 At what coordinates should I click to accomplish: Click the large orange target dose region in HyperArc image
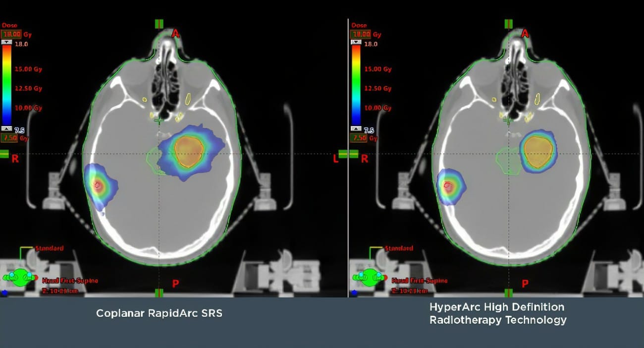point(538,152)
